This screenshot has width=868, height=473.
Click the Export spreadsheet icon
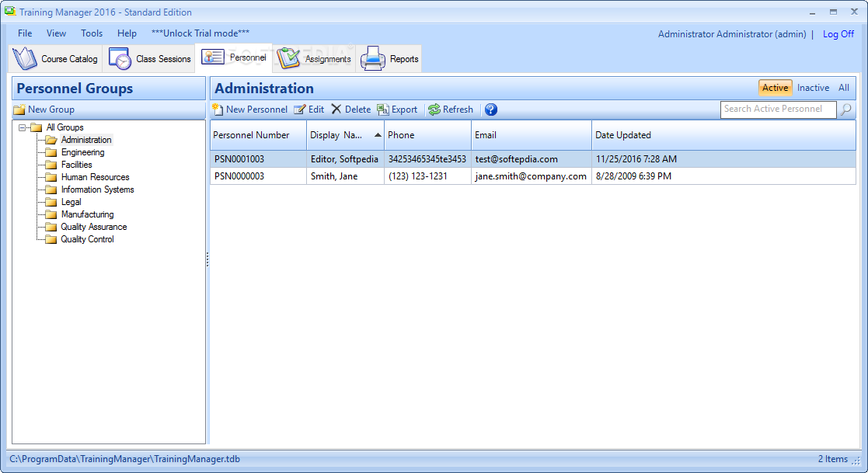[382, 110]
